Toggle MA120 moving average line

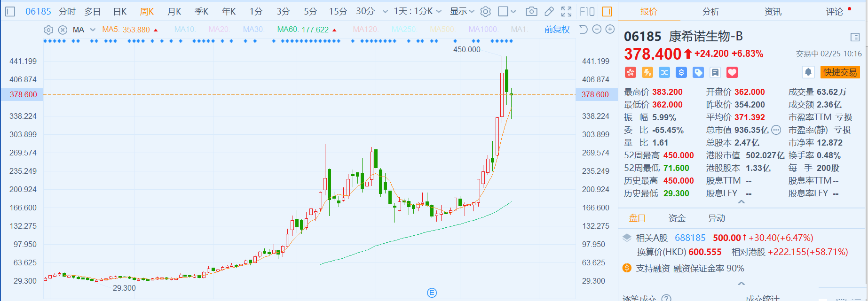pos(366,30)
